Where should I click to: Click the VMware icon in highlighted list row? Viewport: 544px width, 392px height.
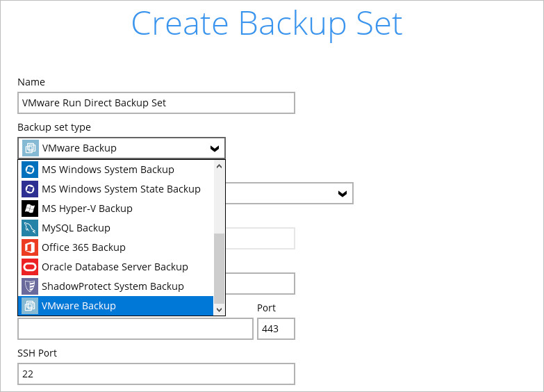tap(30, 306)
